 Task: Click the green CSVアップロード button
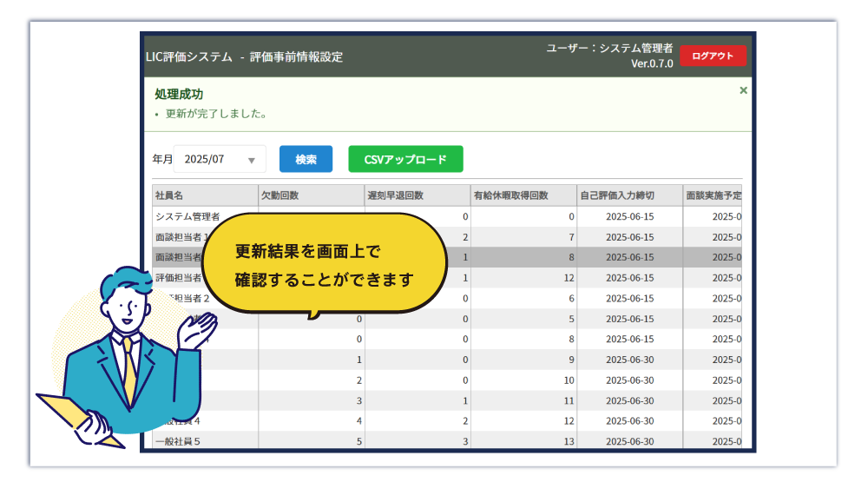point(405,160)
